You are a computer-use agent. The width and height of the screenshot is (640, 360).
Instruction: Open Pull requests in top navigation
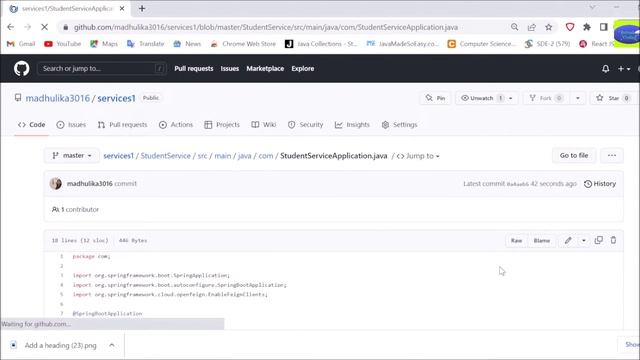pyautogui.click(x=193, y=69)
